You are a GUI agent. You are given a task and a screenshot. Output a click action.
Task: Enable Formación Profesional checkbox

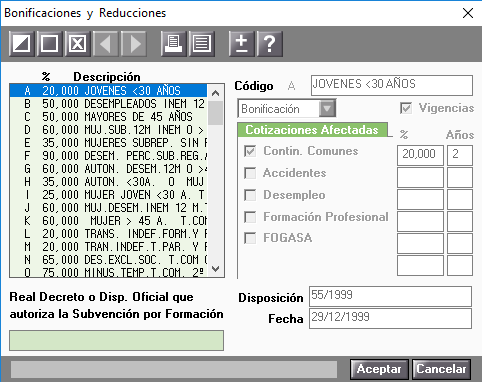(250, 217)
